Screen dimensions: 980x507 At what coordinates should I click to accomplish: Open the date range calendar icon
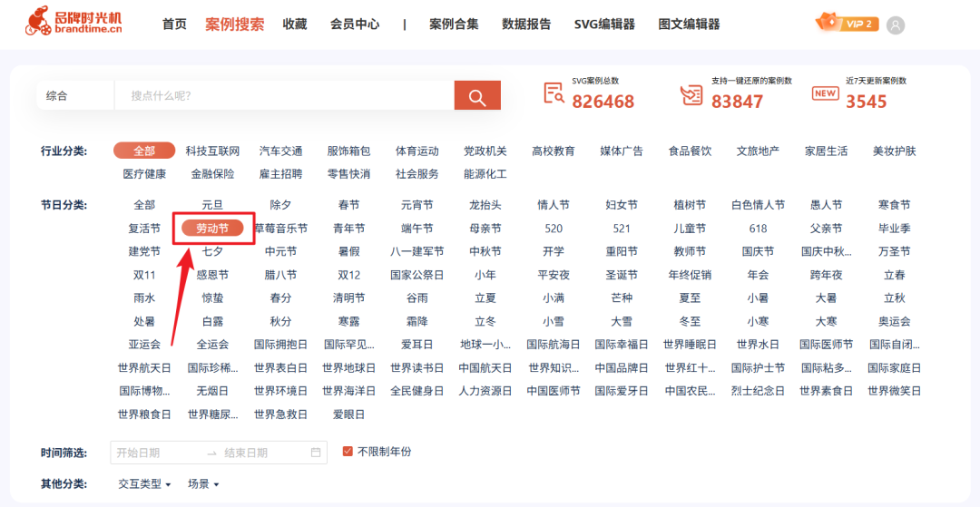[315, 452]
